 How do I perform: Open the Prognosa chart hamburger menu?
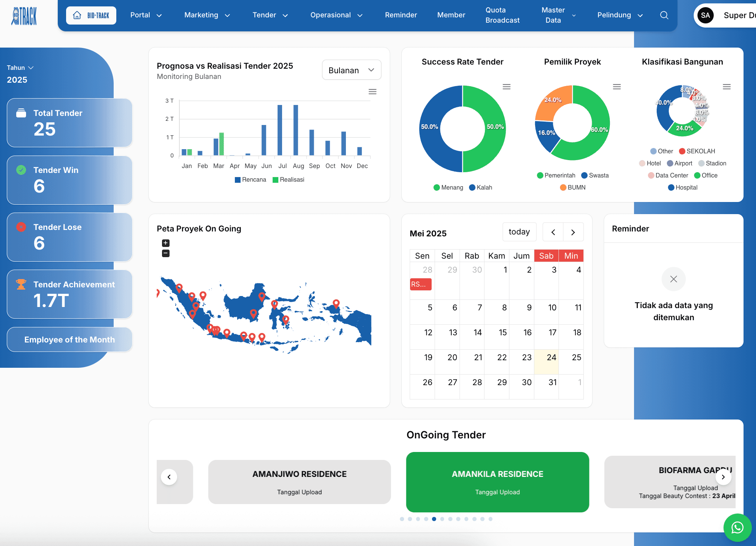[x=372, y=92]
